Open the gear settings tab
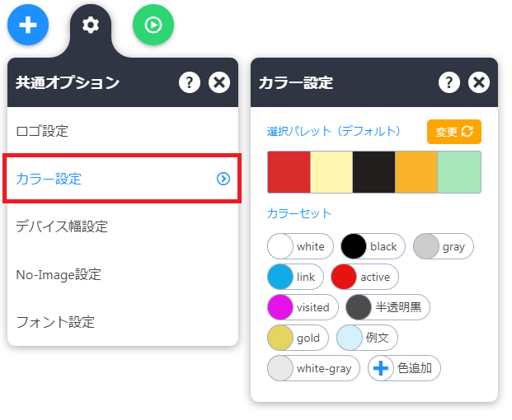The width and height of the screenshot is (512, 420). [91, 26]
